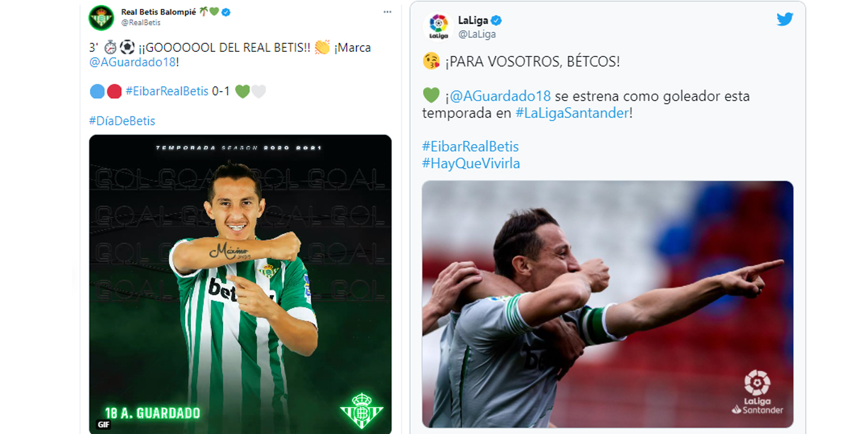868x434 pixels.
Task: Click the Real Betis crest in the GIF
Action: (361, 410)
